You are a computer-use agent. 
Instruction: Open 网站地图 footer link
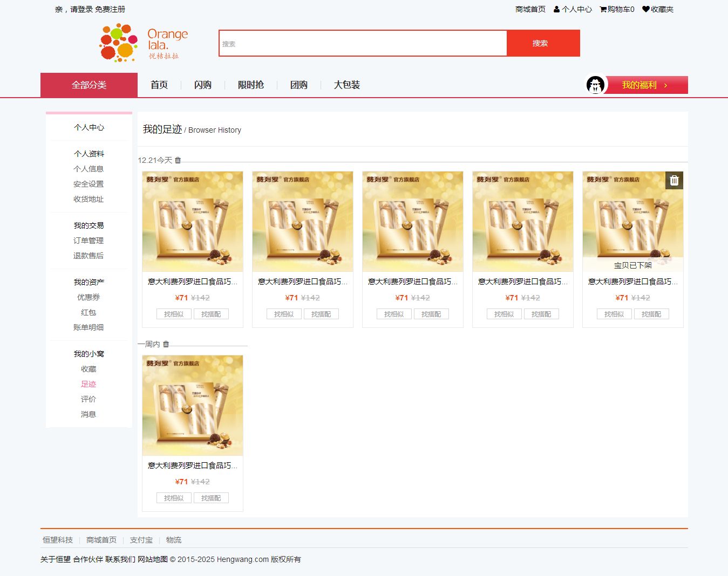[153, 559]
